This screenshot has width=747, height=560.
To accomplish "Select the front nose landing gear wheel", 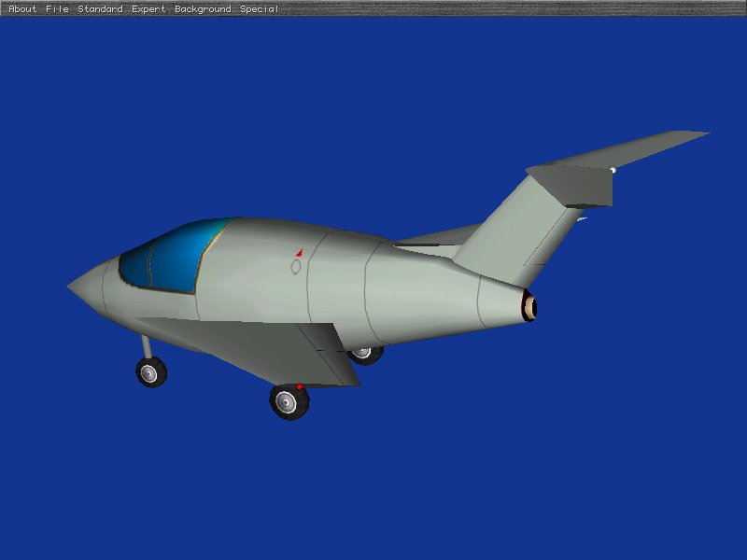I will [x=150, y=372].
